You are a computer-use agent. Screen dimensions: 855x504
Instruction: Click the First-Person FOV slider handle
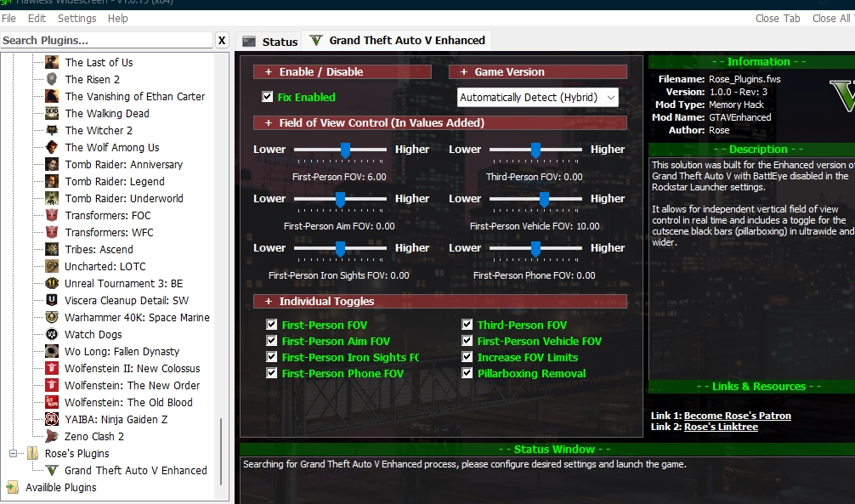(x=345, y=150)
